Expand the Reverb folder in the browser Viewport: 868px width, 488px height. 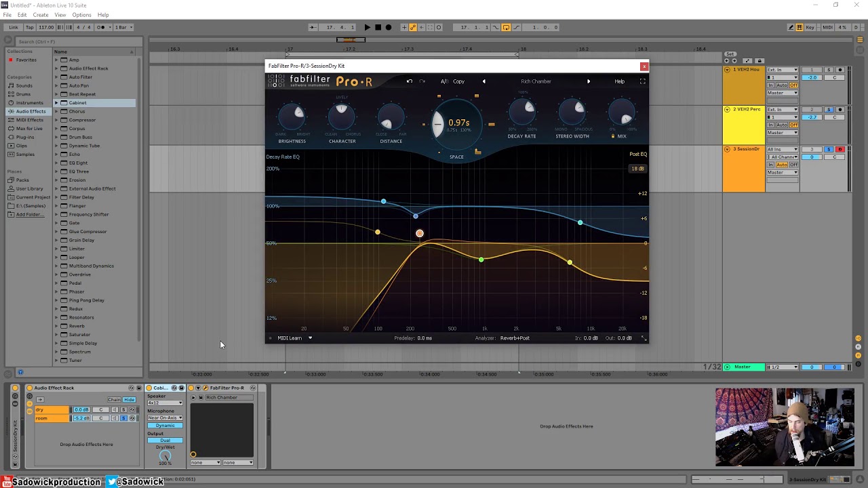(56, 326)
